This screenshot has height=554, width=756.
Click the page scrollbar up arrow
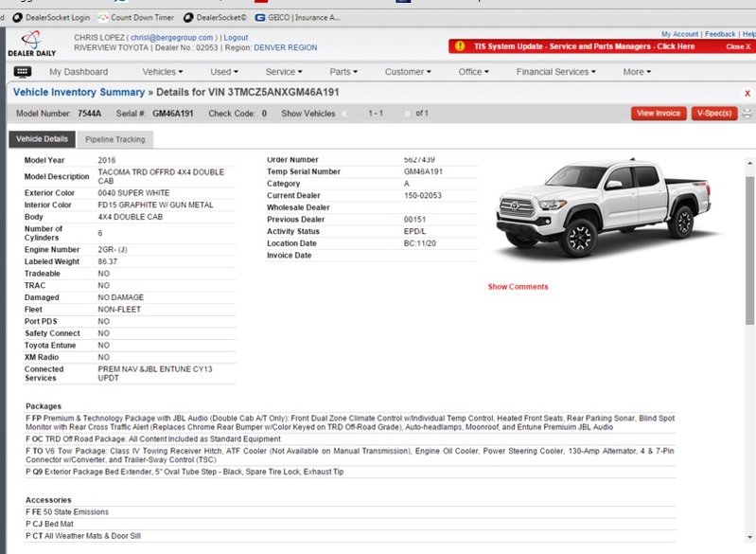coord(749,164)
